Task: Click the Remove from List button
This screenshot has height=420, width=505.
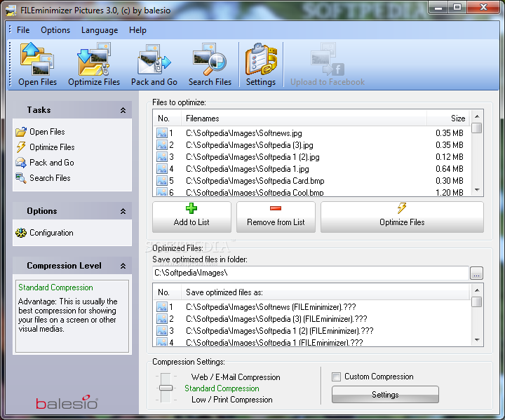Action: click(276, 217)
